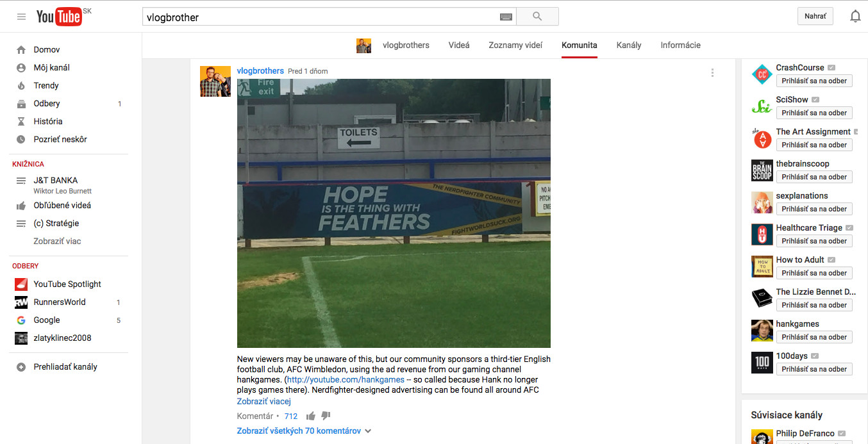Subscribe to SciShow with Prihlásiť sa na odber
868x444 pixels.
[814, 113]
